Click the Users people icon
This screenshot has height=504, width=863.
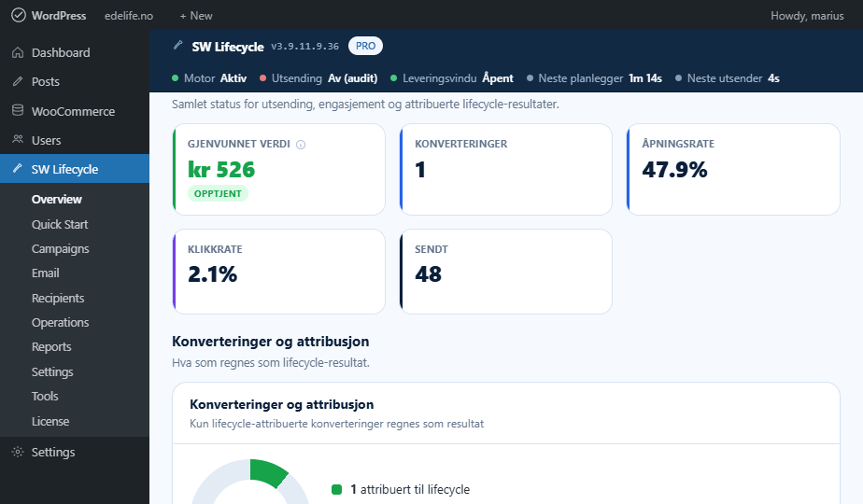tap(18, 140)
